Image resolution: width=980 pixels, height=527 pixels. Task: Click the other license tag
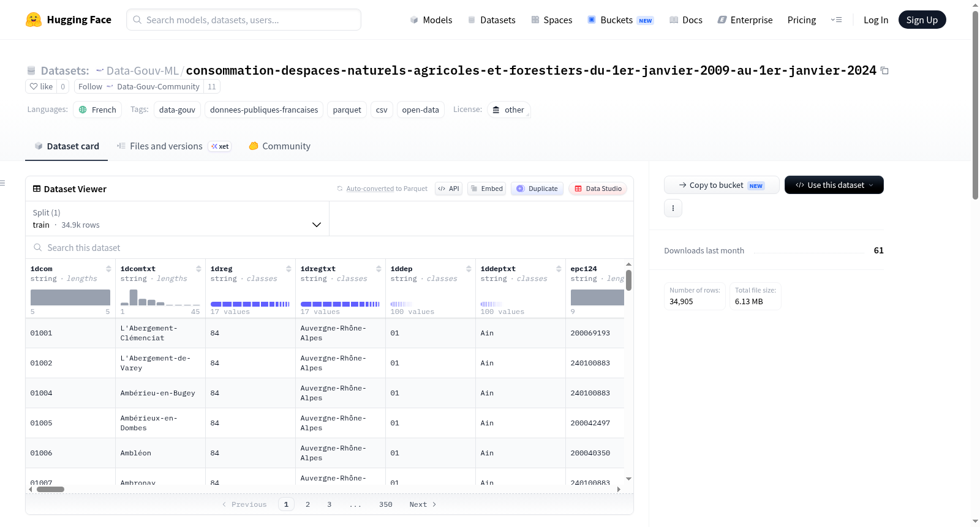(509, 110)
